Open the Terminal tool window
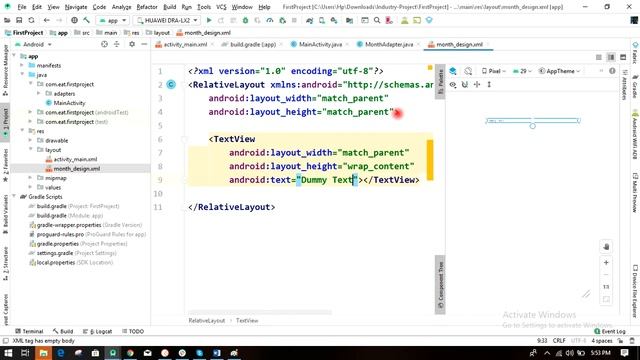640x360 pixels. pyautogui.click(x=29, y=331)
